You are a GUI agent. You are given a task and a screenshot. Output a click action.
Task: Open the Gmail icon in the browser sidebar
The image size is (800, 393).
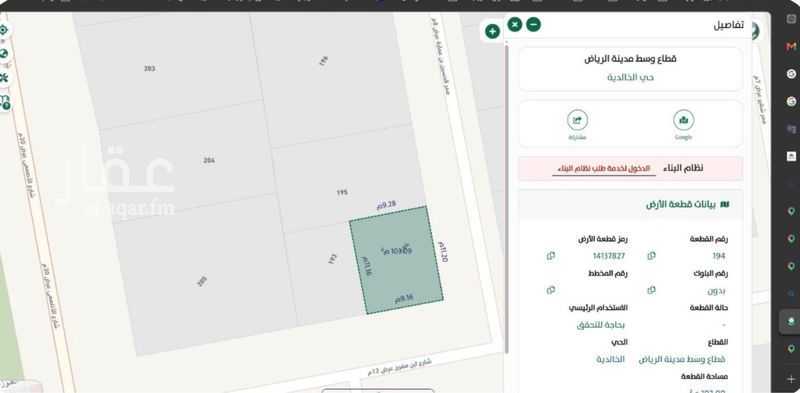[791, 46]
